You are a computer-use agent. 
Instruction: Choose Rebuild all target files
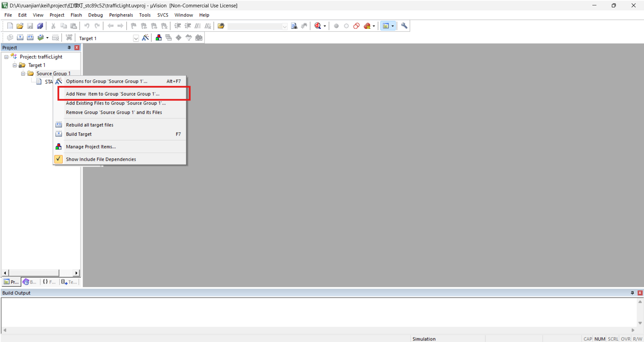point(119,125)
